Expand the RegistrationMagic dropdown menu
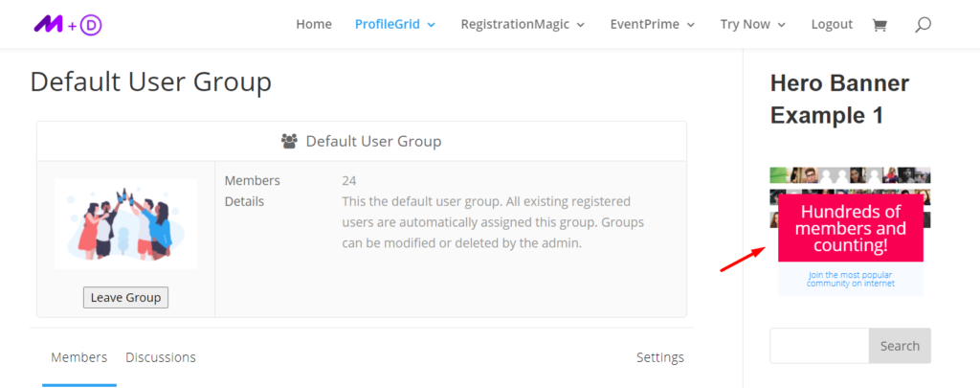Viewport: 980px width, 388px height. [x=523, y=25]
